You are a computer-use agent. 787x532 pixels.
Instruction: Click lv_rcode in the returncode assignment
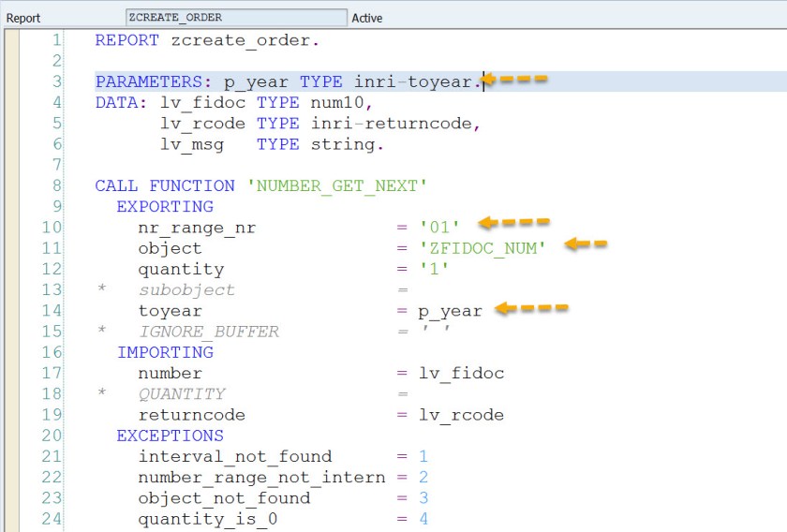(x=461, y=414)
